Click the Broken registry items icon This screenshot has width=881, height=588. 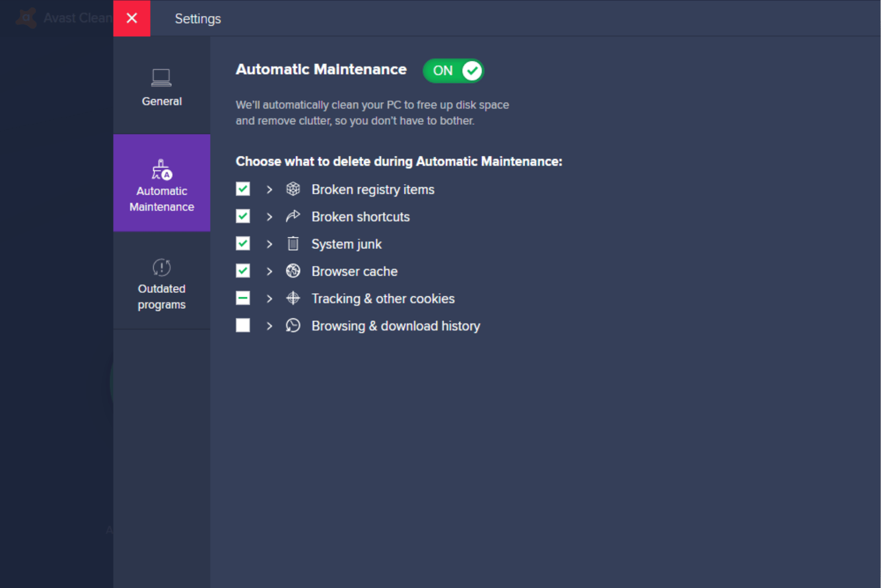point(293,189)
